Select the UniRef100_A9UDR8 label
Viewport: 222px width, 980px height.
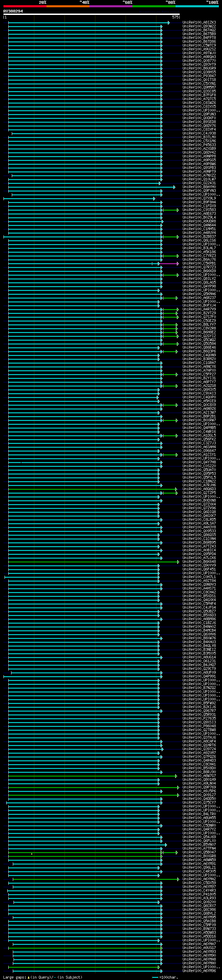pos(199,221)
